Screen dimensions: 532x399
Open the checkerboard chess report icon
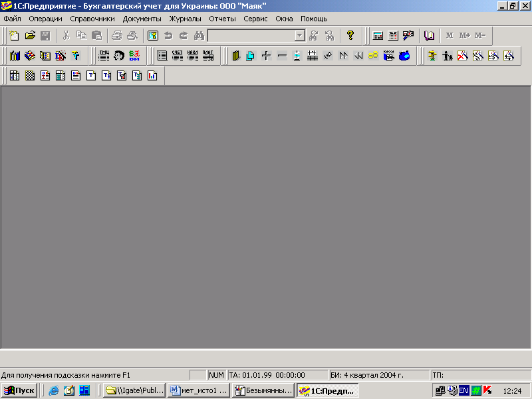(x=30, y=76)
